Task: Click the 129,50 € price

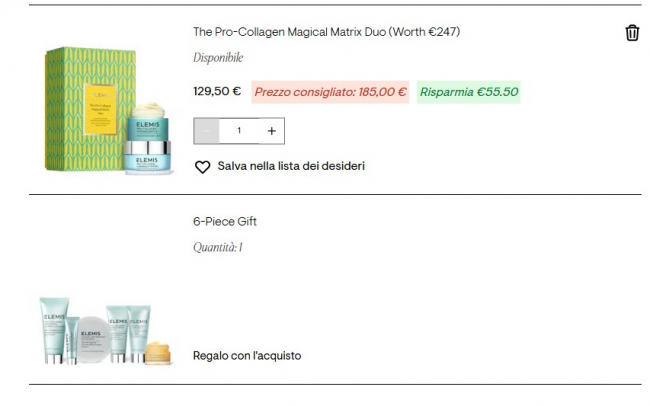Action: point(216,92)
